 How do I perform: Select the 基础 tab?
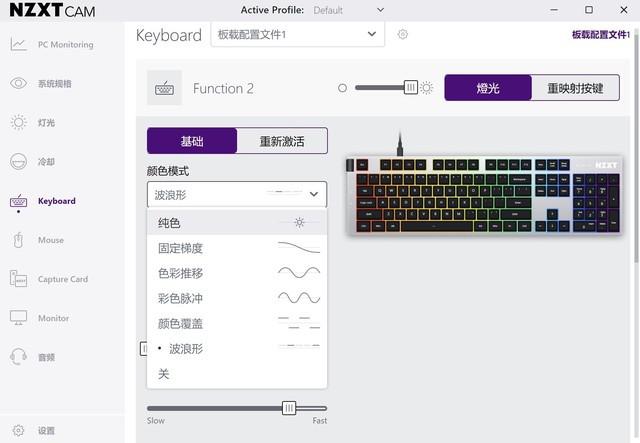(192, 141)
